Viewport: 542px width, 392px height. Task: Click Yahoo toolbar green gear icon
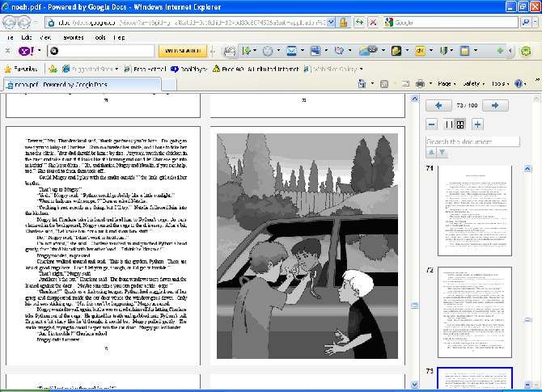[526, 51]
